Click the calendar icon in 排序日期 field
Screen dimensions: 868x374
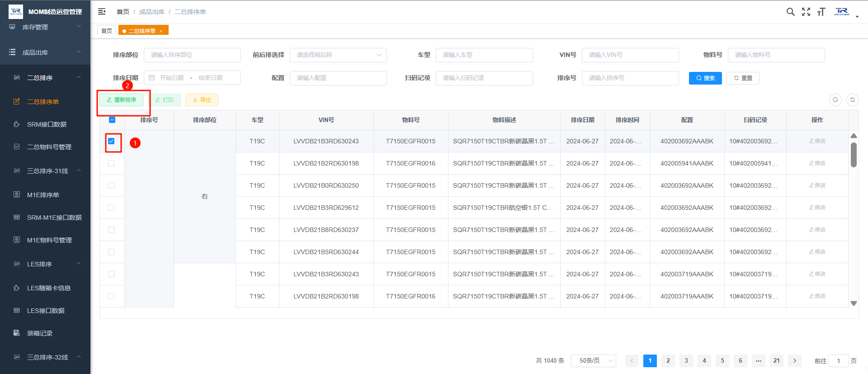[152, 78]
